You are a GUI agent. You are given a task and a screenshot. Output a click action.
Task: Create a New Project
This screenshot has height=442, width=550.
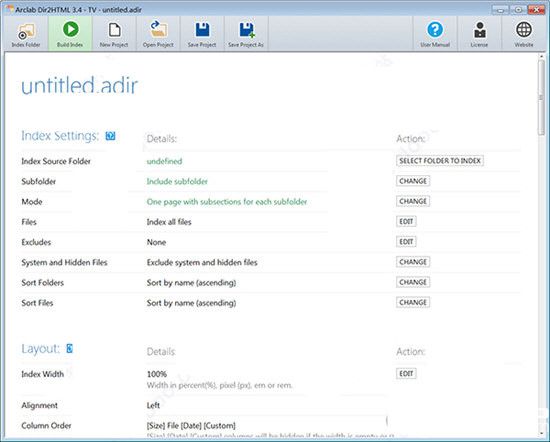tap(114, 34)
